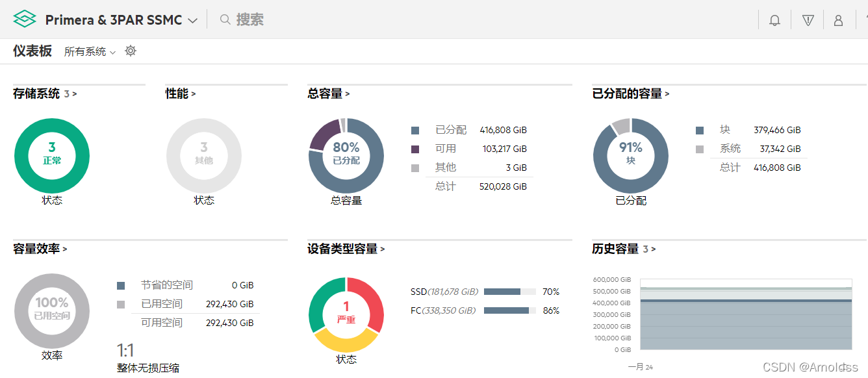This screenshot has height=378, width=868.
Task: Click the 仪表板 page title
Action: click(32, 51)
